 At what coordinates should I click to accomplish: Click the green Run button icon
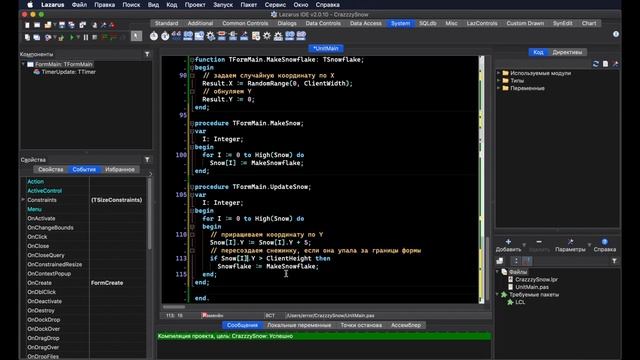(x=71, y=37)
